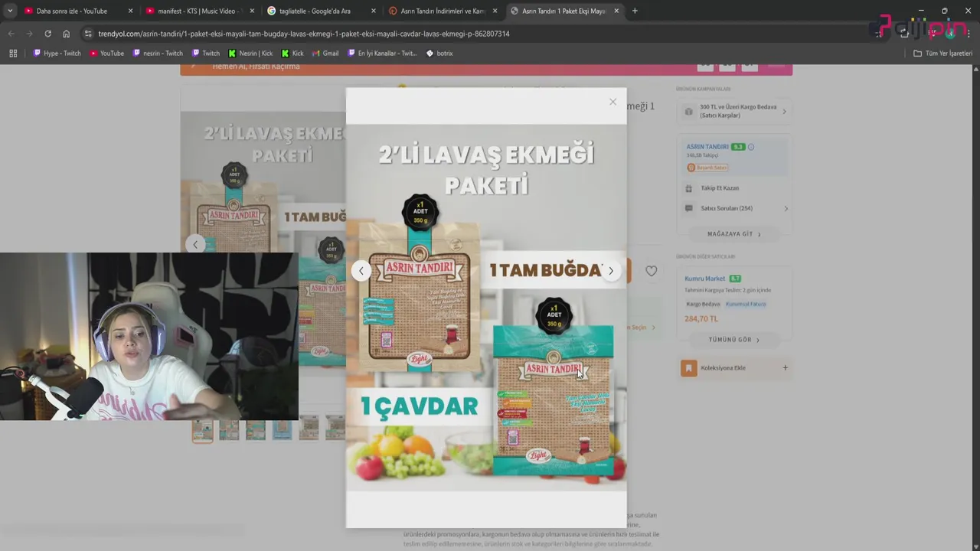
Task: Select the fifth product thumbnail
Action: tap(309, 428)
